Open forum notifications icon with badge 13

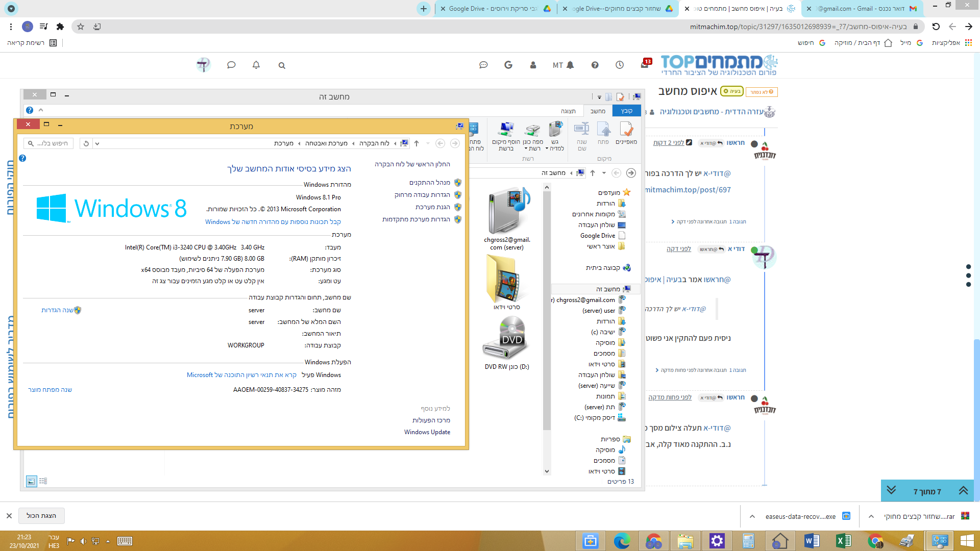(x=646, y=64)
